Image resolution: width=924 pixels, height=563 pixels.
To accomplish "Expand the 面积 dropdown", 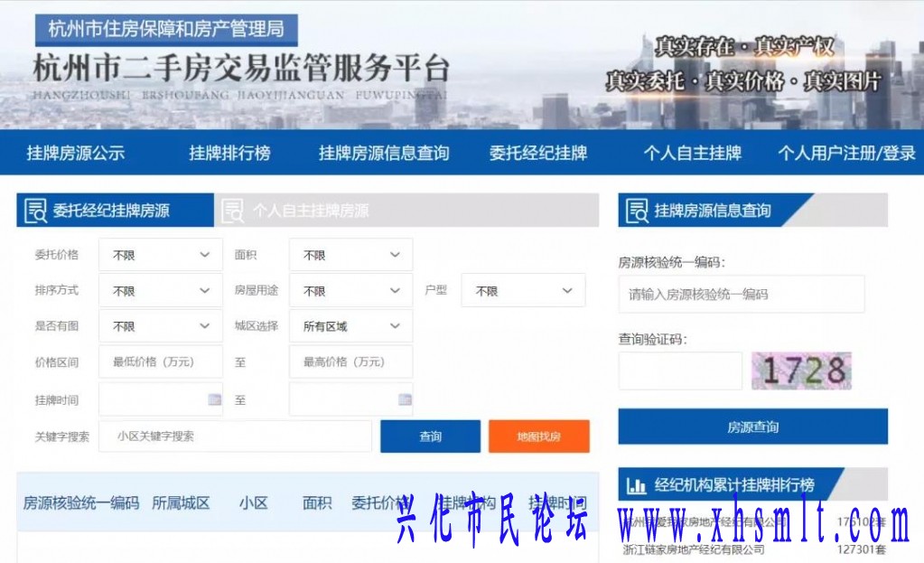I will click(x=350, y=255).
